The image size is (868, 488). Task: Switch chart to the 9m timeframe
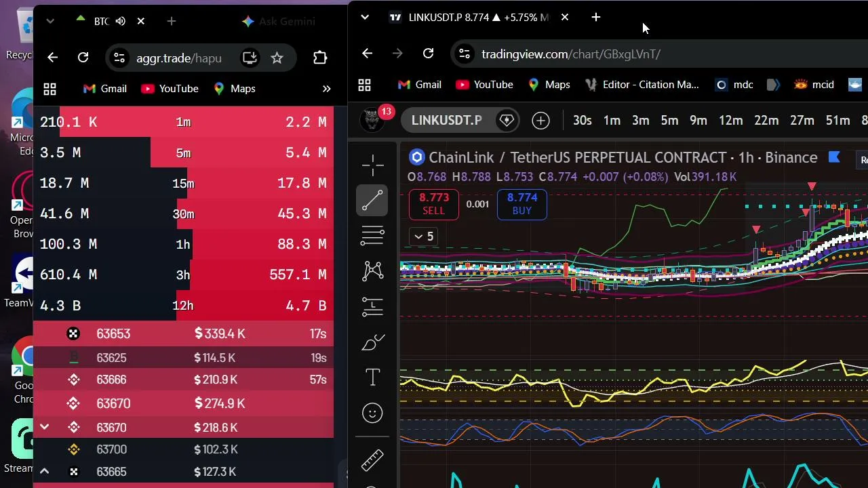[x=698, y=120]
